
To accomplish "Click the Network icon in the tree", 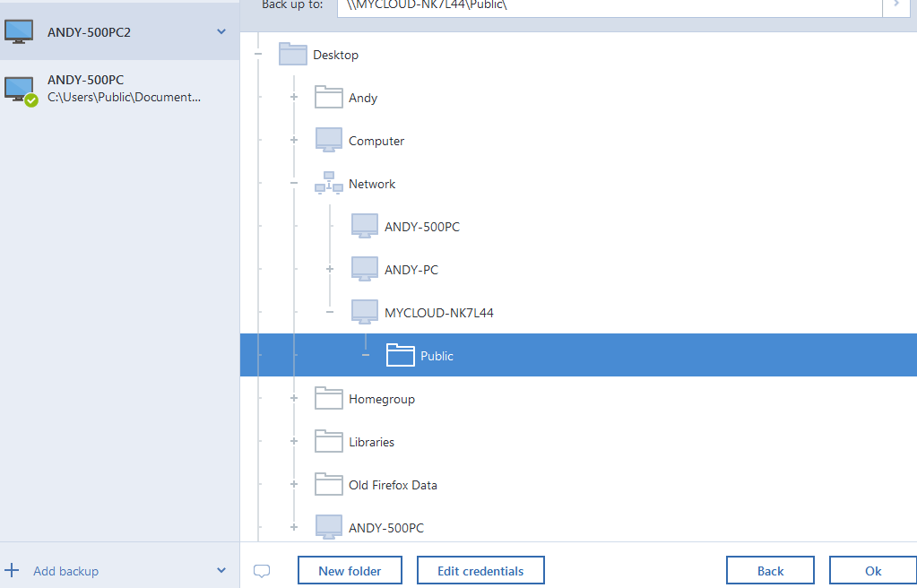I will 329,184.
